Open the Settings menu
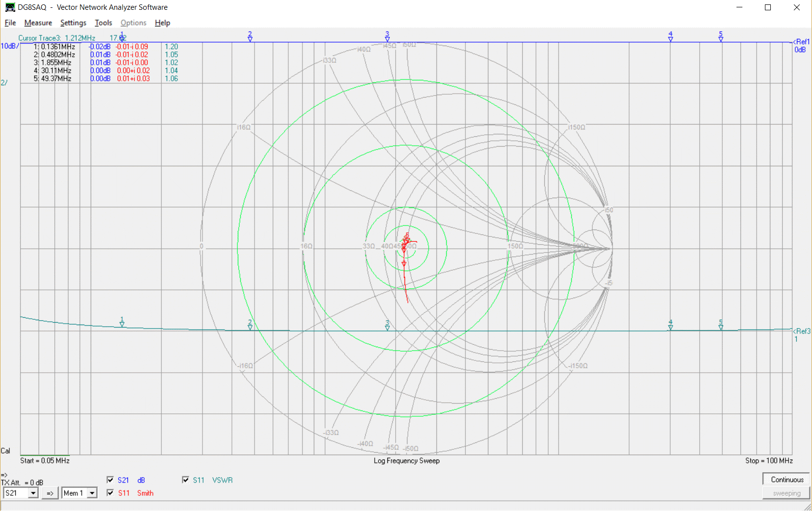 (x=73, y=23)
